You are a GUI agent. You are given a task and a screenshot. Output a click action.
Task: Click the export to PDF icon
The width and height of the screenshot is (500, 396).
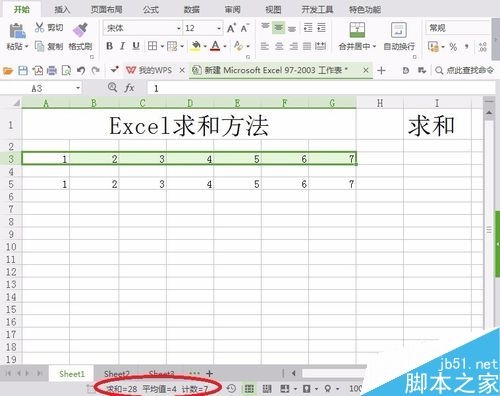click(38, 71)
